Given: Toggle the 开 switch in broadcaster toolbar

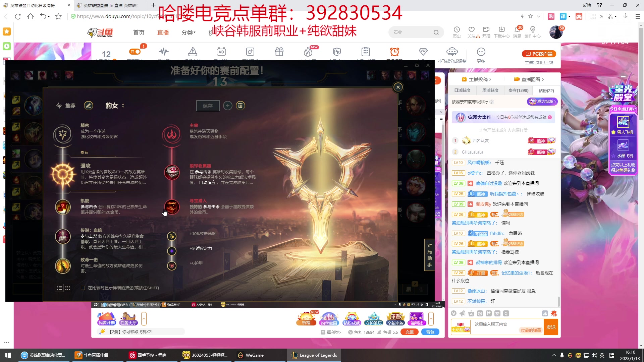Looking at the screenshot, I should (136, 52).
